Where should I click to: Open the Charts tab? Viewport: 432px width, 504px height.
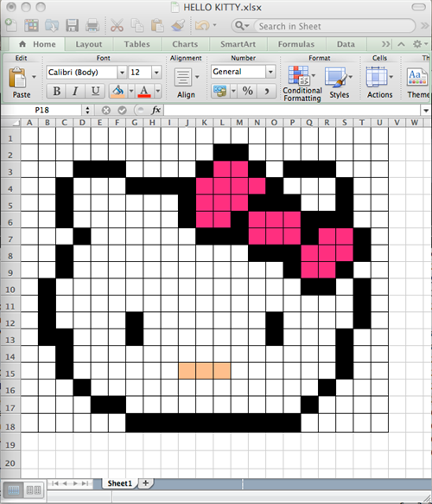(185, 44)
